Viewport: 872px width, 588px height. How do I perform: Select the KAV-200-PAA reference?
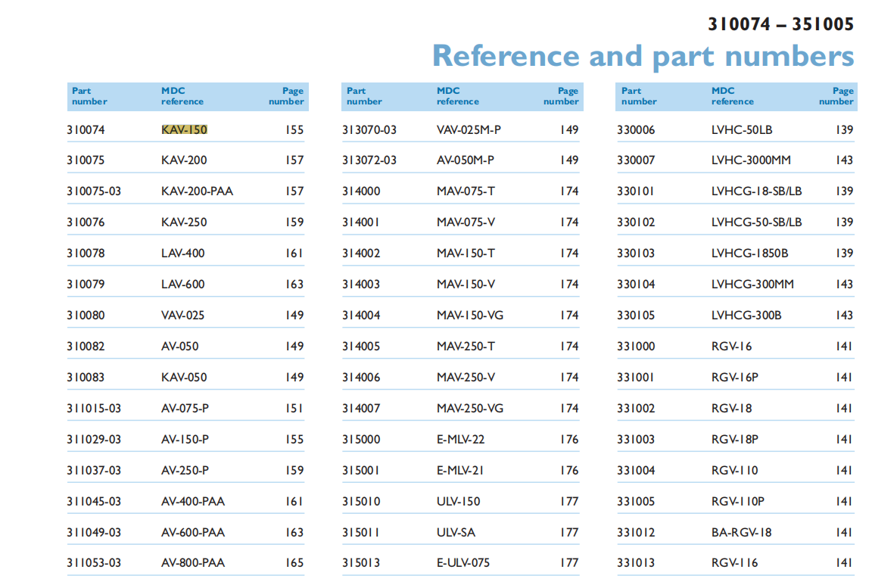coord(197,191)
